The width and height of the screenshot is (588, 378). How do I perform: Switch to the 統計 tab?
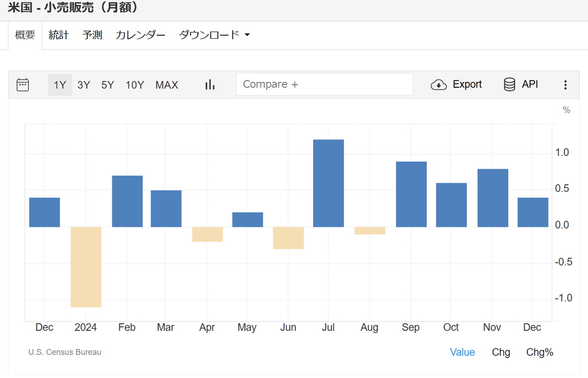pyautogui.click(x=59, y=35)
